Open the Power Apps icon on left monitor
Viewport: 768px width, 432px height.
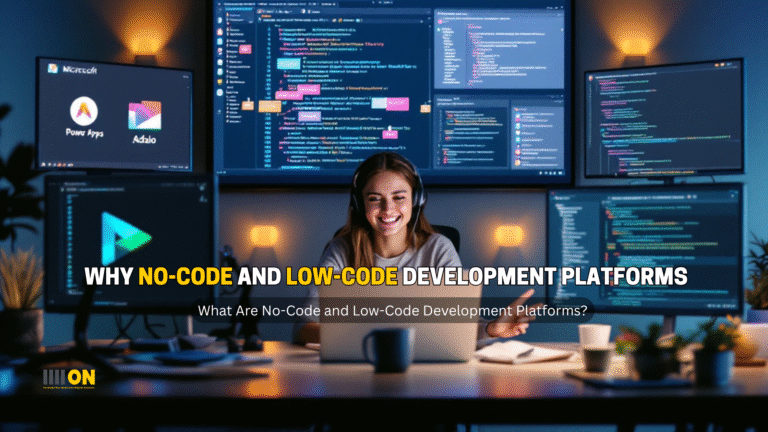[83, 111]
